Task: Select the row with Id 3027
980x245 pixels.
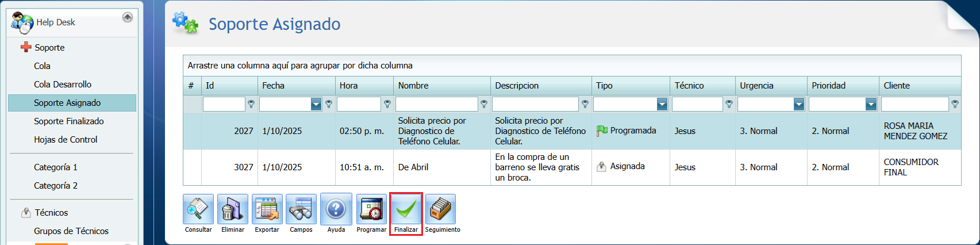Action: pos(572,167)
